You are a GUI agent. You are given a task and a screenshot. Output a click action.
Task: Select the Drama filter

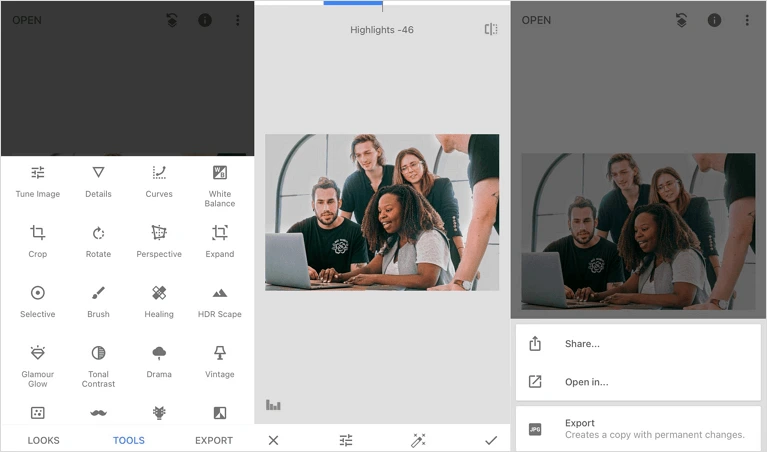pos(159,362)
